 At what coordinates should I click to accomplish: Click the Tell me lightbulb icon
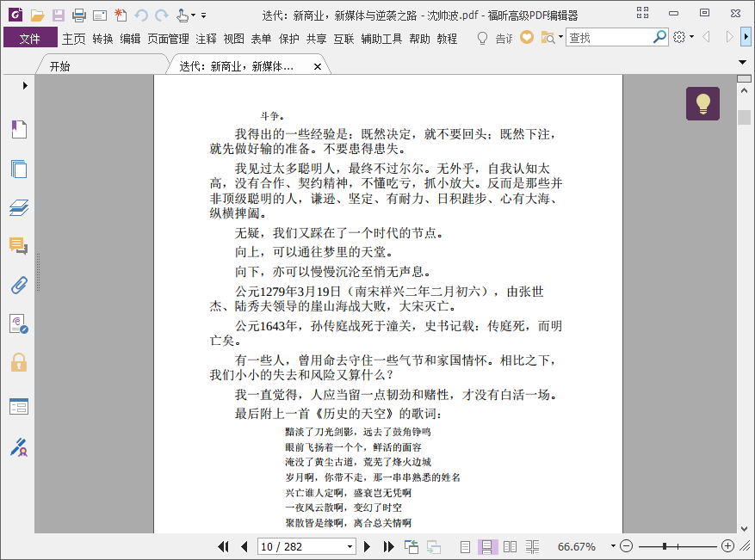[482, 38]
